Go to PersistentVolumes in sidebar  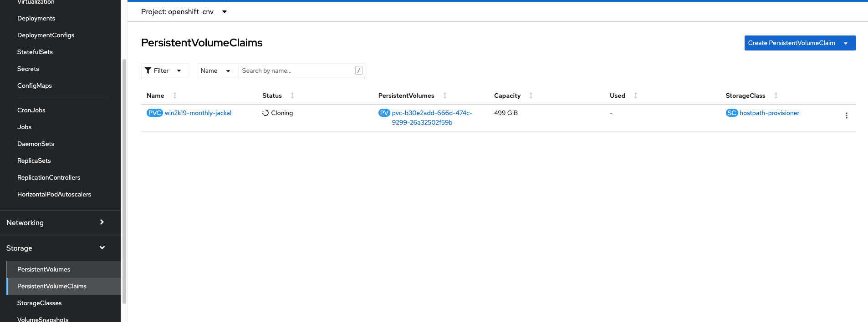[64, 269]
